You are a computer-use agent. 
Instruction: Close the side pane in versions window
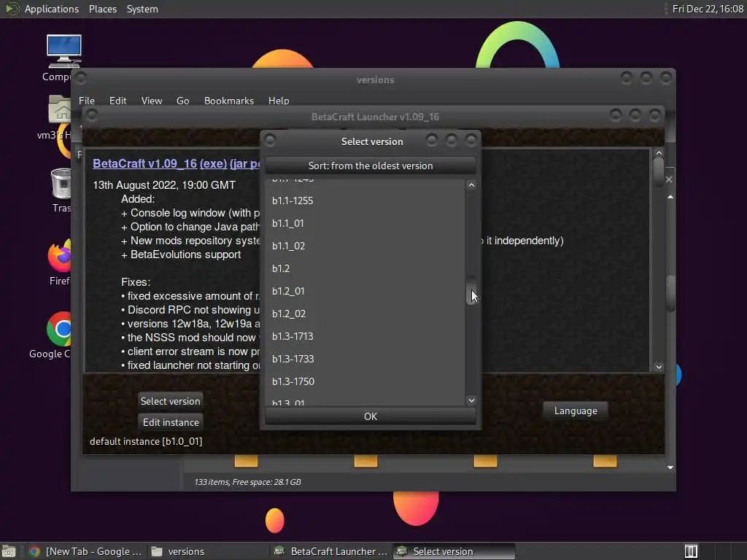click(x=669, y=179)
